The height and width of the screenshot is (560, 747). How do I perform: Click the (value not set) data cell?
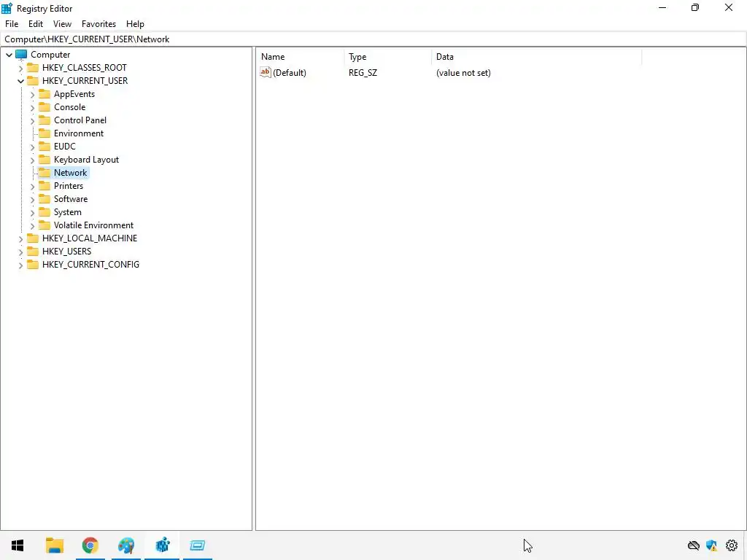463,73
